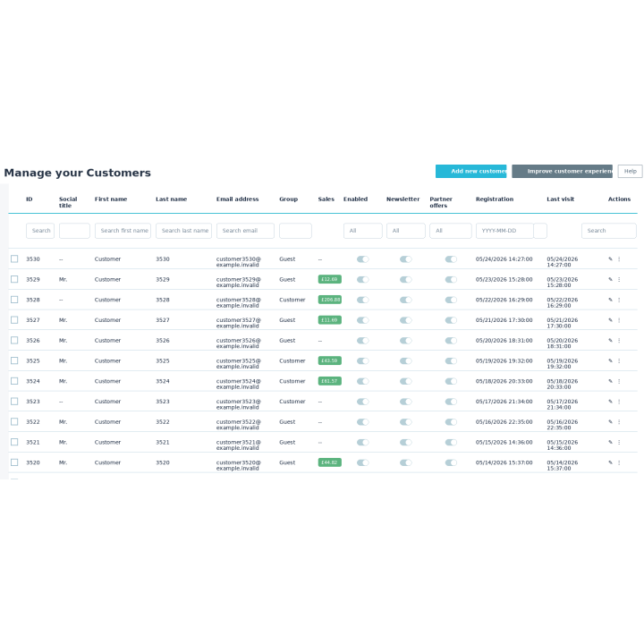Open more actions menu for customer 3527
Screen dimensions: 644x644
[x=619, y=320]
